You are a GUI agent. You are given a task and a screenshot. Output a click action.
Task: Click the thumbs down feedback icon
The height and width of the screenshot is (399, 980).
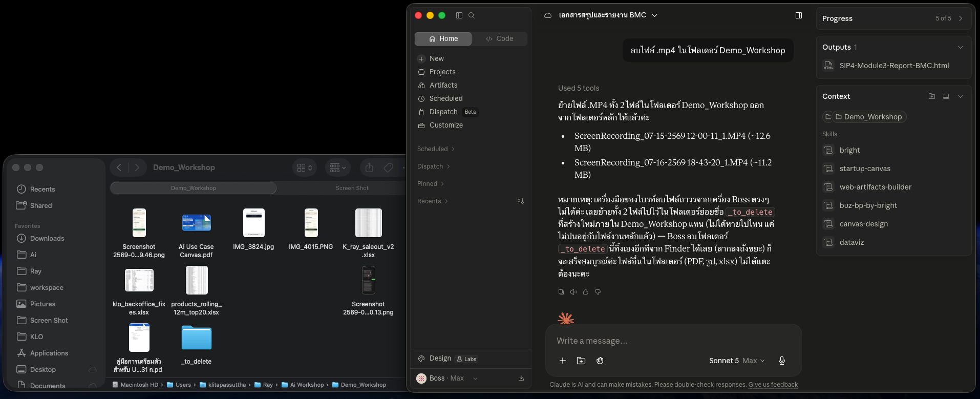pos(598,292)
